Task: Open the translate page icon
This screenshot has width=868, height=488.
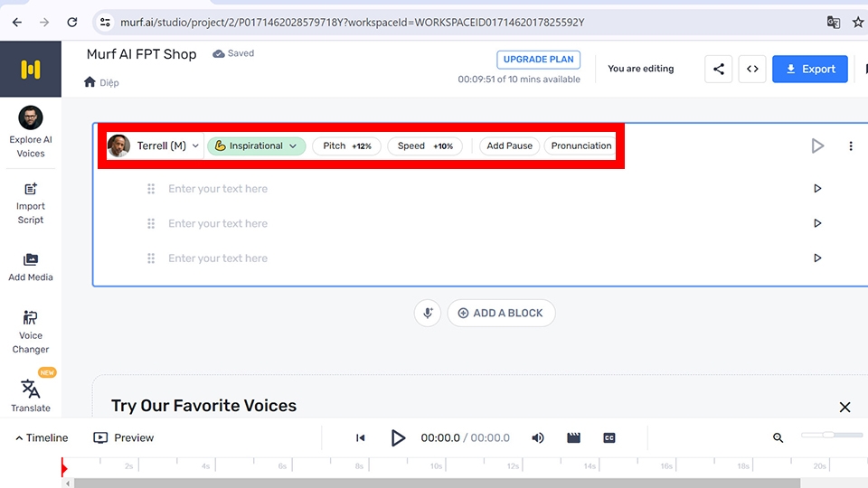Action: 833,22
